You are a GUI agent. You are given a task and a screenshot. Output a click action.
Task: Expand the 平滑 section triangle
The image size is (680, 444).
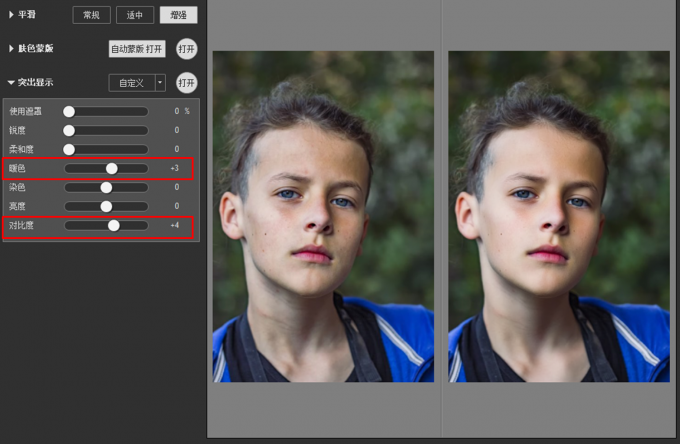click(11, 15)
